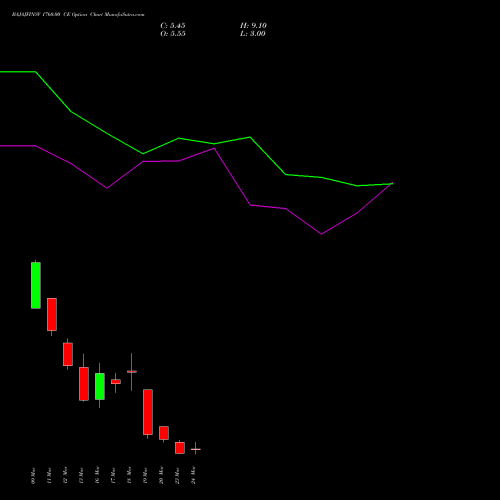
Task: Select the 24 Mar date label
Action: click(x=193, y=476)
